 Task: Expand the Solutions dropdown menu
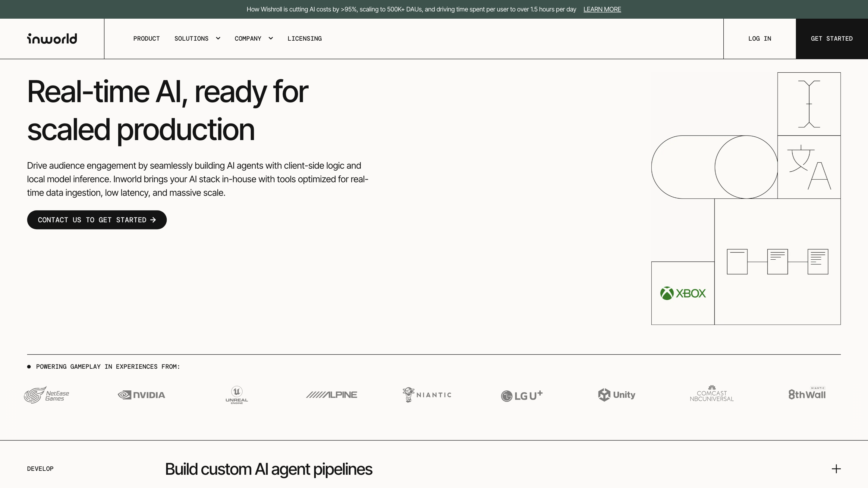[x=197, y=39]
